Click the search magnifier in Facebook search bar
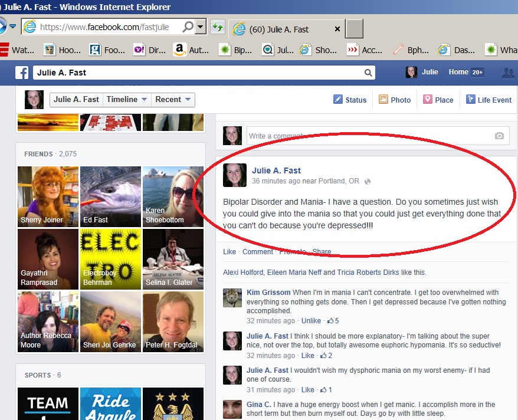 coord(368,73)
